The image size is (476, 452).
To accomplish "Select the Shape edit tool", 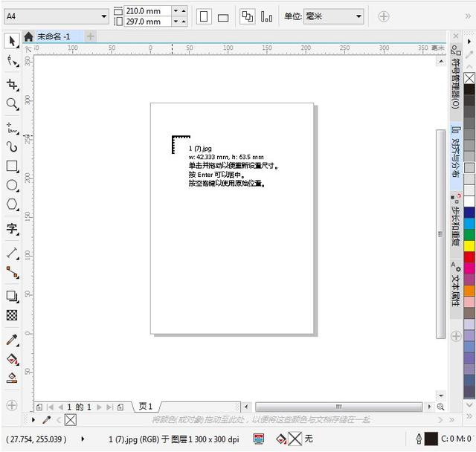I will (x=12, y=61).
